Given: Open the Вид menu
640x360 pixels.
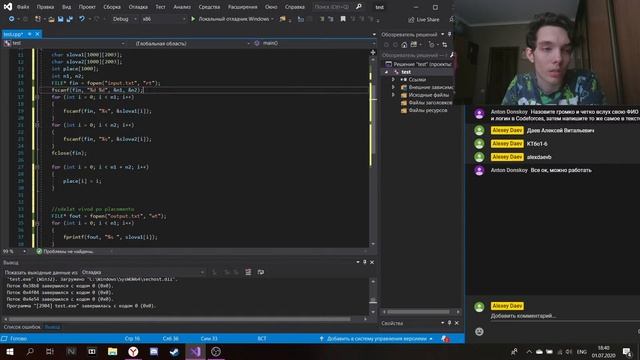Looking at the screenshot, I should pos(66,7).
